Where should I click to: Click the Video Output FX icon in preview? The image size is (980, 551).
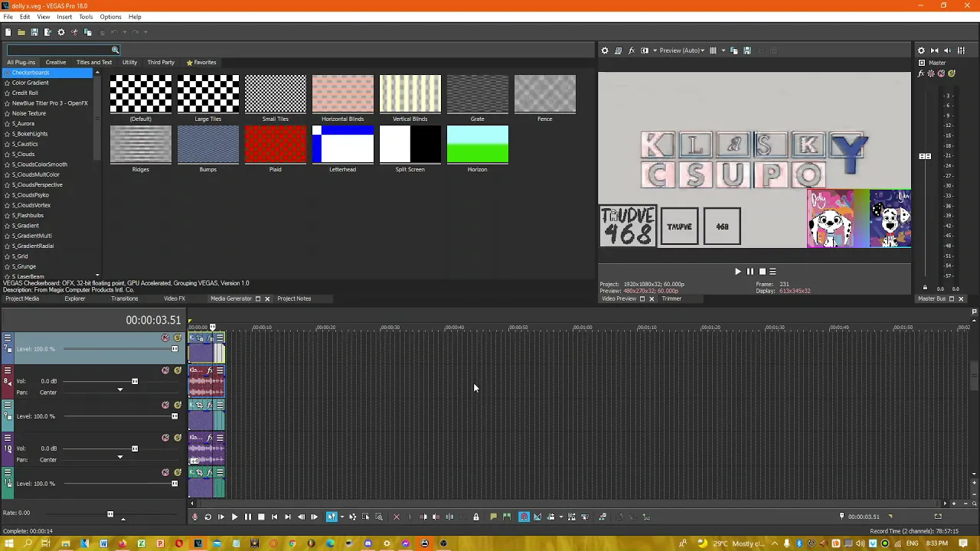[x=631, y=51]
